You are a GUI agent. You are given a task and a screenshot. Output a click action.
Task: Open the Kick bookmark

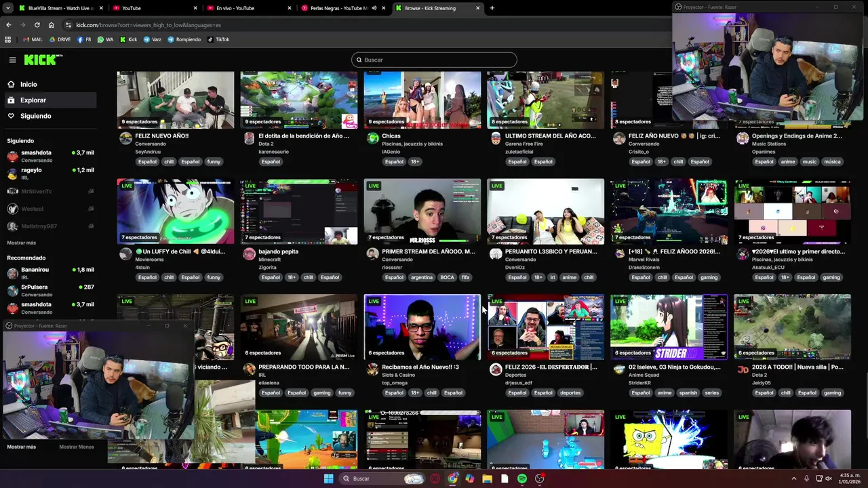(129, 39)
